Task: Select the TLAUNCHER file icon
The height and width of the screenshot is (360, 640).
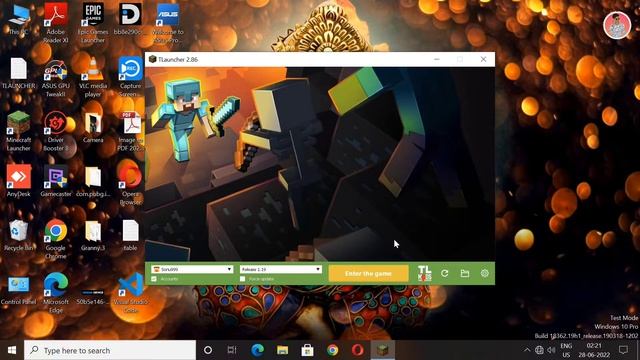Action: pos(19,73)
